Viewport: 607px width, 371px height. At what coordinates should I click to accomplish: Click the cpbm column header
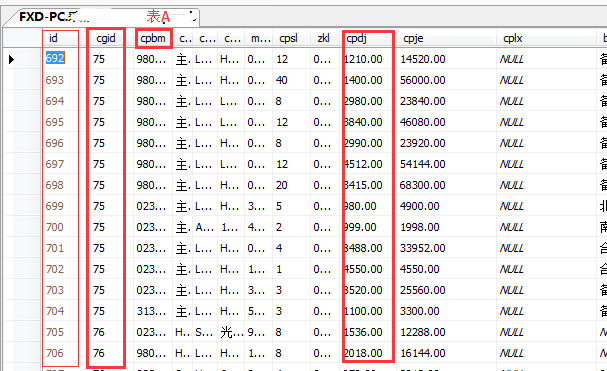click(x=153, y=38)
